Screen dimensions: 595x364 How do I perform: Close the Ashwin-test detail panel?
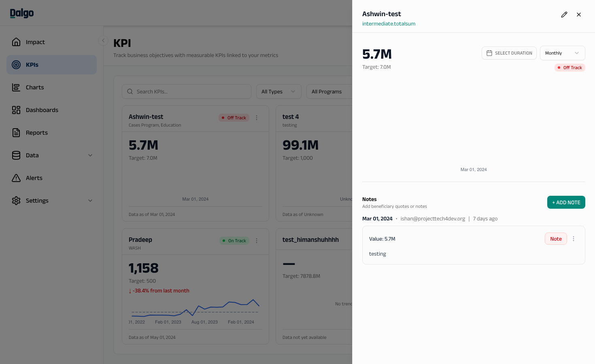click(x=579, y=15)
